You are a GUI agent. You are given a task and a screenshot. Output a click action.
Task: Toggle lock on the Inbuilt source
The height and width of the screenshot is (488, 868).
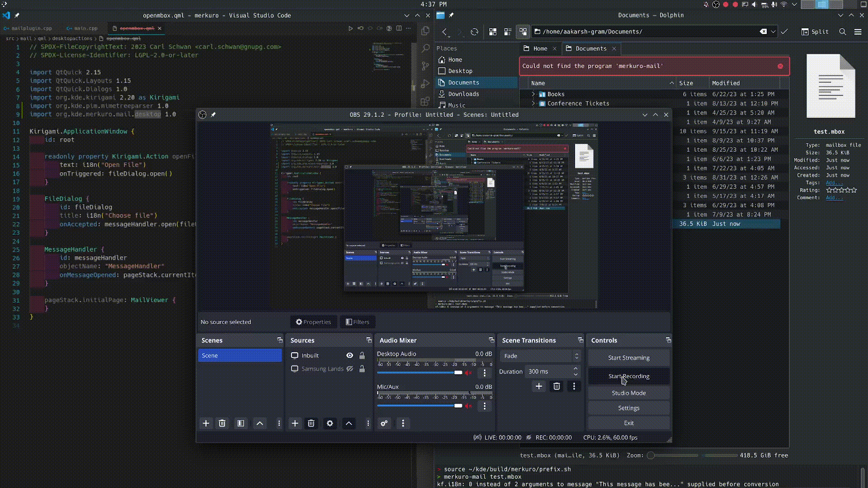[362, 356]
